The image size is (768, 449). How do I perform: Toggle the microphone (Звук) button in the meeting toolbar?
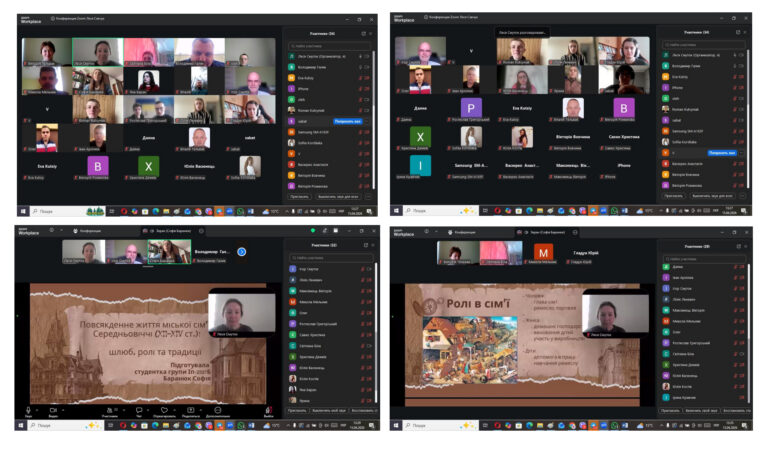click(27, 410)
